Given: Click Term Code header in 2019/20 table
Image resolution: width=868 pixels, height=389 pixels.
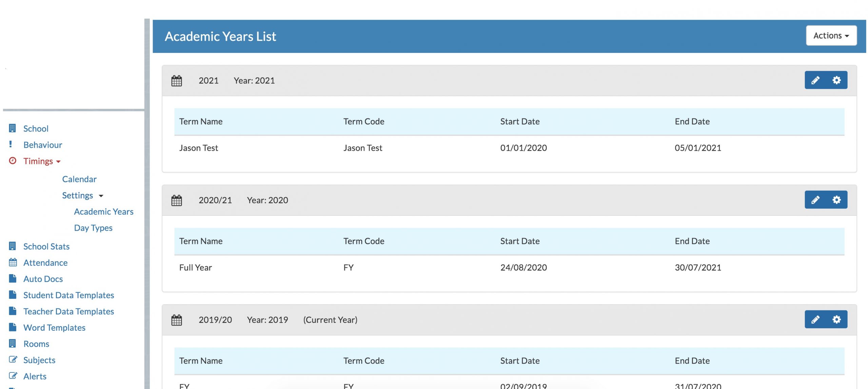Looking at the screenshot, I should coord(364,361).
